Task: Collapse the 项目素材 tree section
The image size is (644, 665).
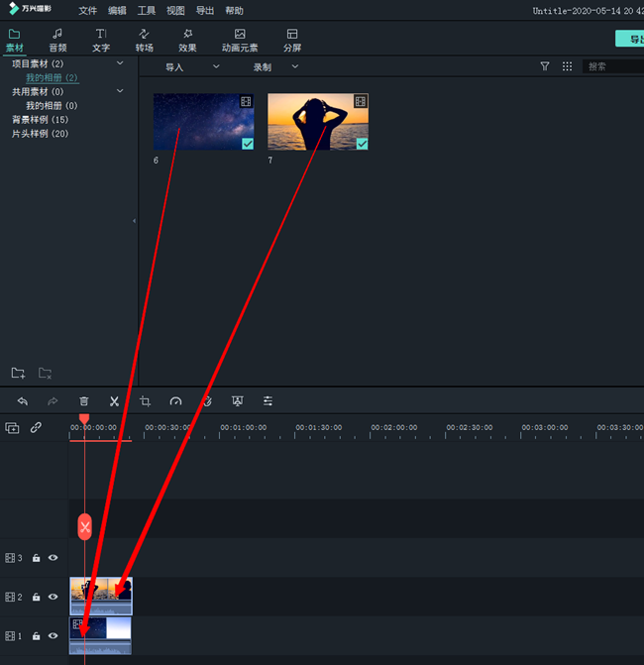Action: click(120, 63)
